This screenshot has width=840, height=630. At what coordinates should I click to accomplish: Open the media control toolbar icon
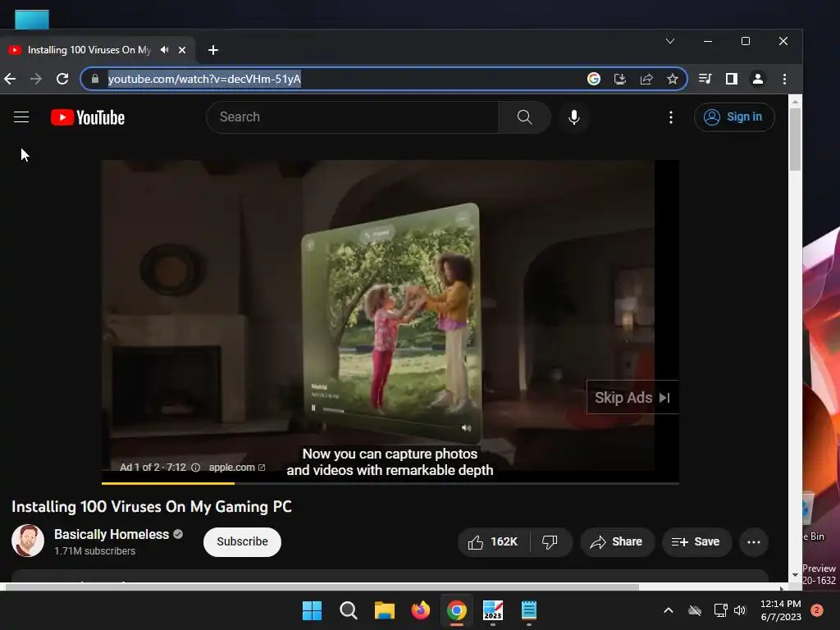tap(705, 79)
